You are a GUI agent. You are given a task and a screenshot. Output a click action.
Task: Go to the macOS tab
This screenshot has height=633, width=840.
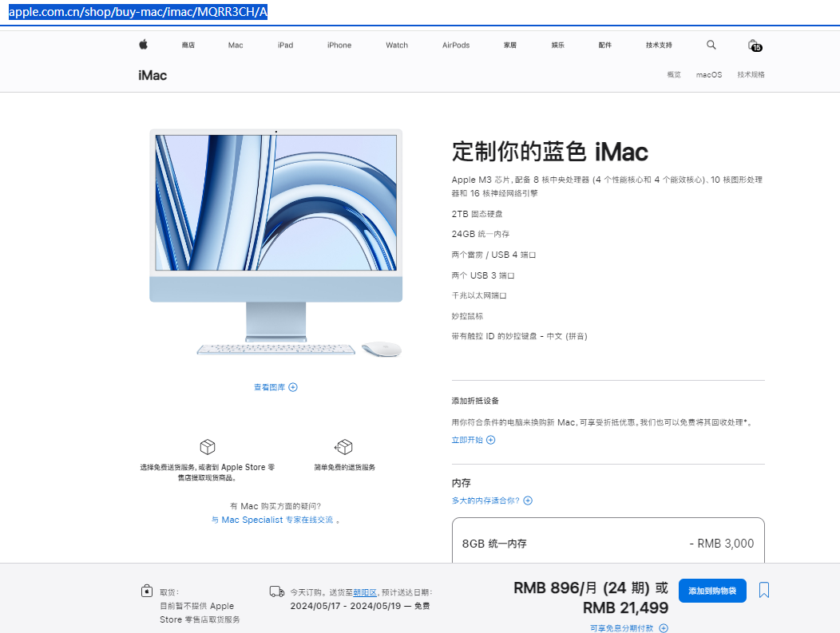pos(709,74)
